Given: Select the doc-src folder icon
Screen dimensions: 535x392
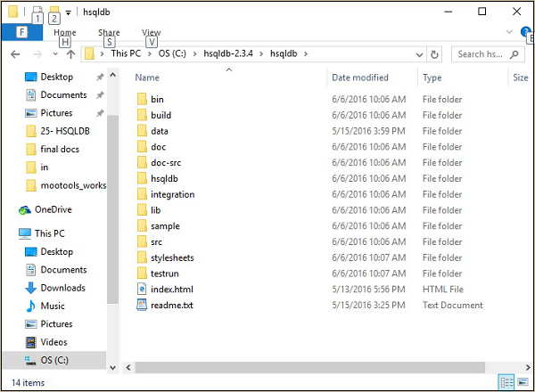Looking at the screenshot, I should [142, 163].
